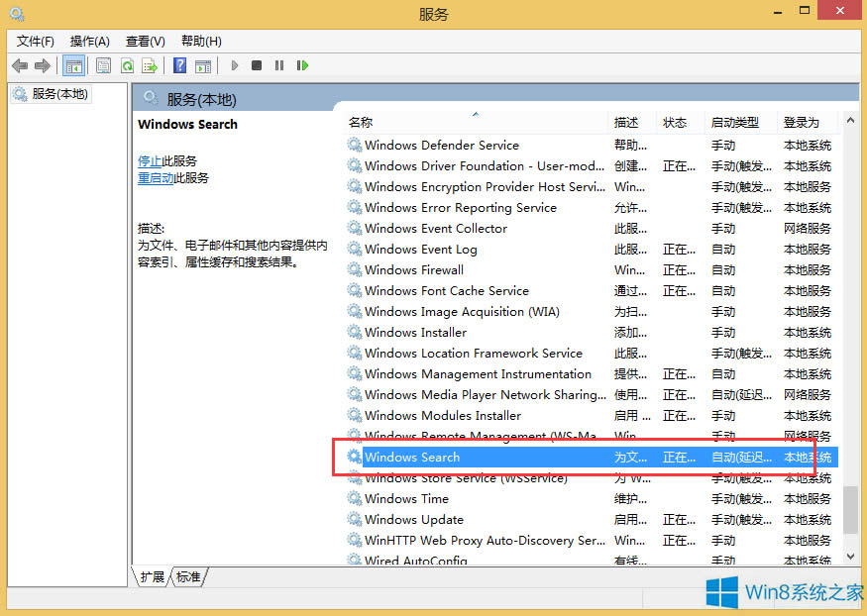This screenshot has height=616, width=867.
Task: Sort services by the 名称 column header
Action: 361,122
